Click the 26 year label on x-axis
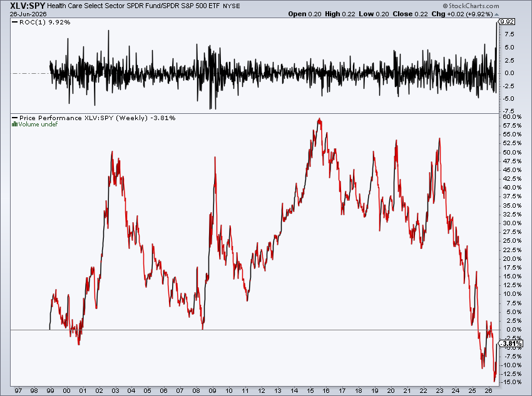 [x=489, y=390]
